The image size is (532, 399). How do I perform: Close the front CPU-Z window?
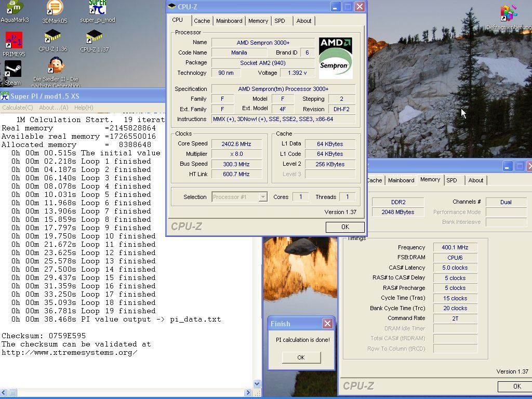[x=360, y=6]
